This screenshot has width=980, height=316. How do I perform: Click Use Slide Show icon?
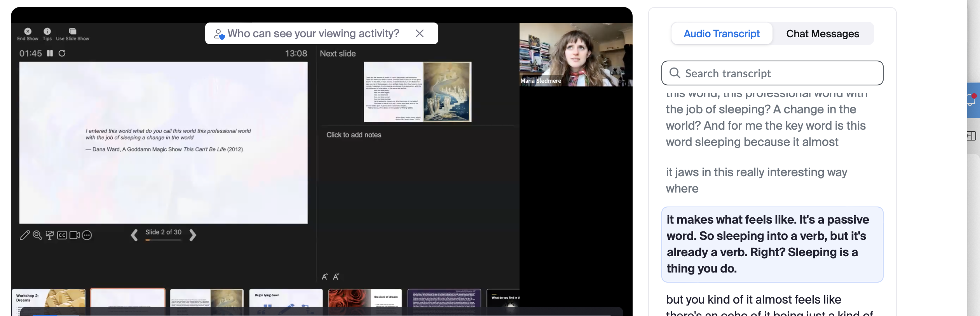click(72, 31)
